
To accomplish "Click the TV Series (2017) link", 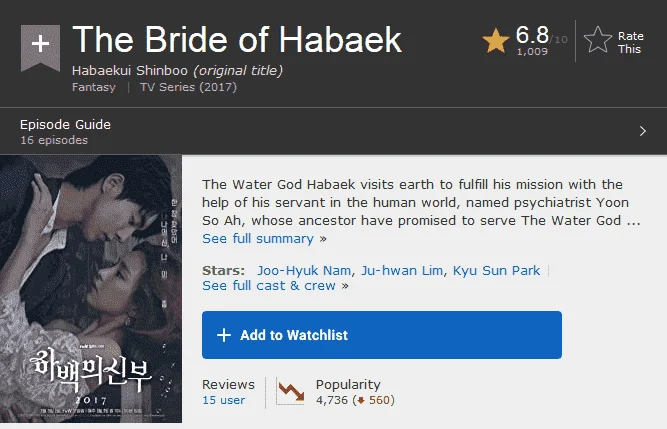I will [x=188, y=87].
